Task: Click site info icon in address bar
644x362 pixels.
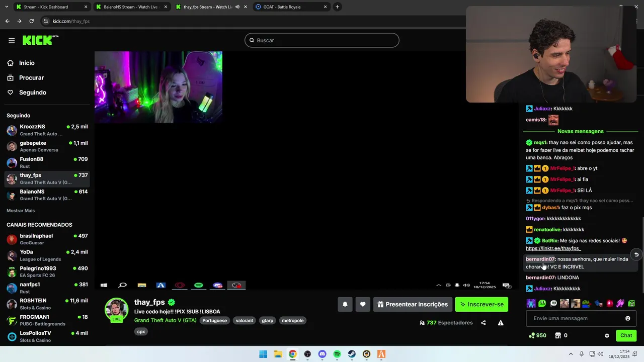Action: [46, 21]
